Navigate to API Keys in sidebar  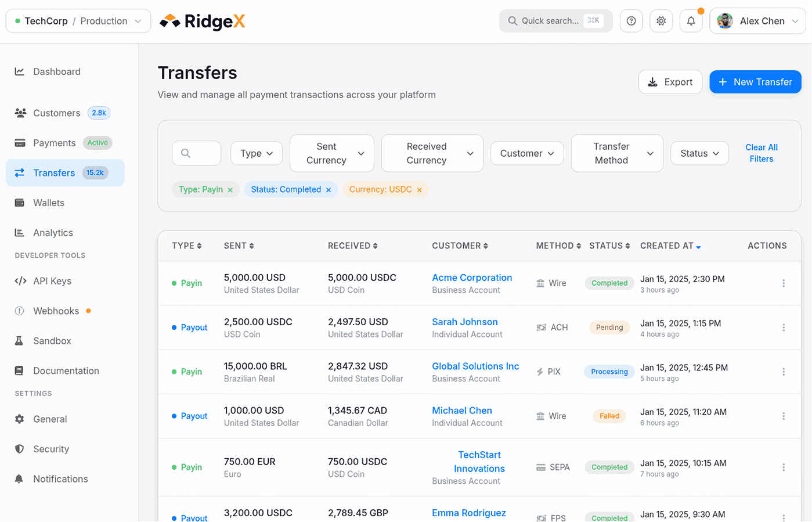pyautogui.click(x=52, y=281)
